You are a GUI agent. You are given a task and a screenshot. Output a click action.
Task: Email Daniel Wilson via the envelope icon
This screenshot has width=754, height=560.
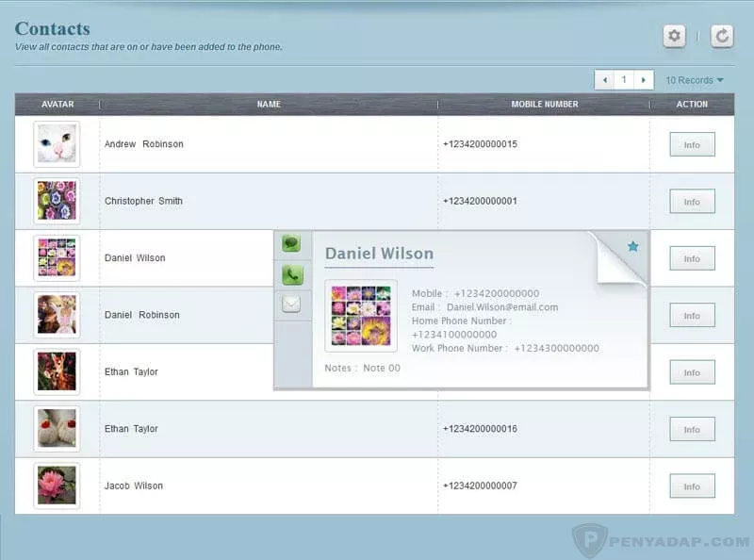292,304
